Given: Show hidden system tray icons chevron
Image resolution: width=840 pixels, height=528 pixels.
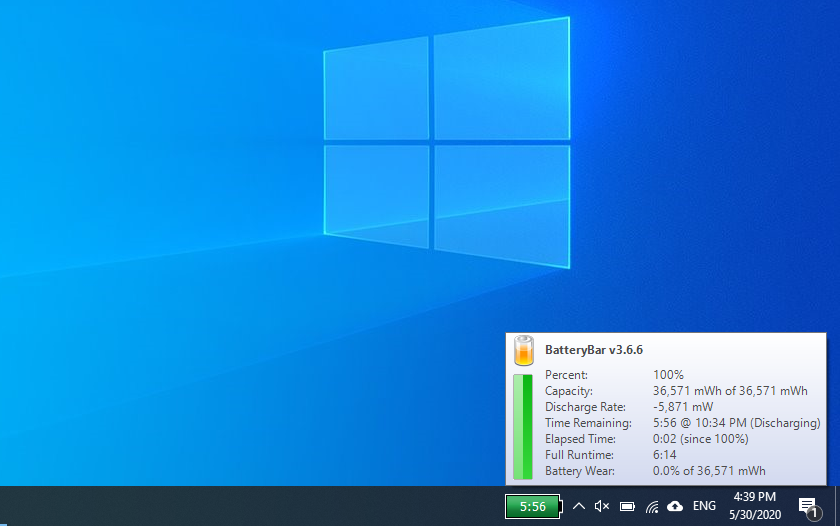Looking at the screenshot, I should click(579, 506).
